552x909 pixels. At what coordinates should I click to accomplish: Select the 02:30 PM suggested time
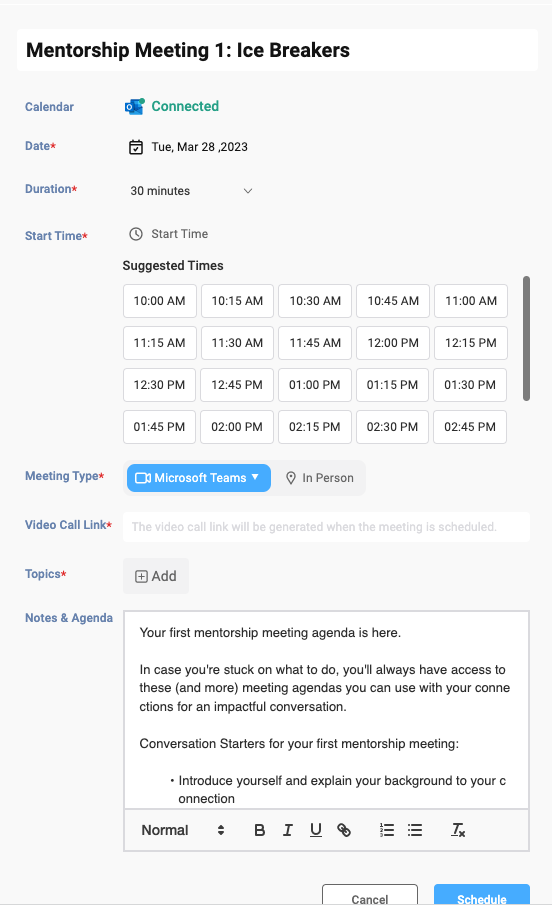pos(392,427)
